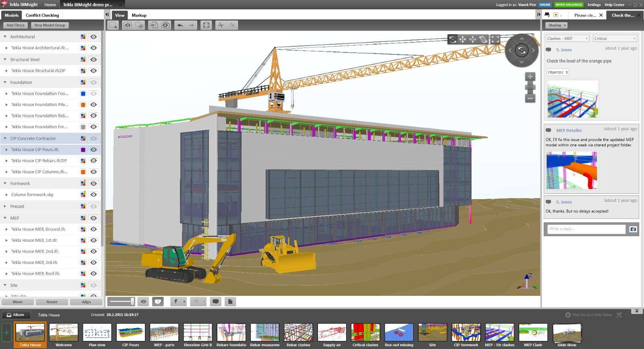Click the fit-to-view icon in top toolbar
The image size is (644, 349).
click(206, 25)
